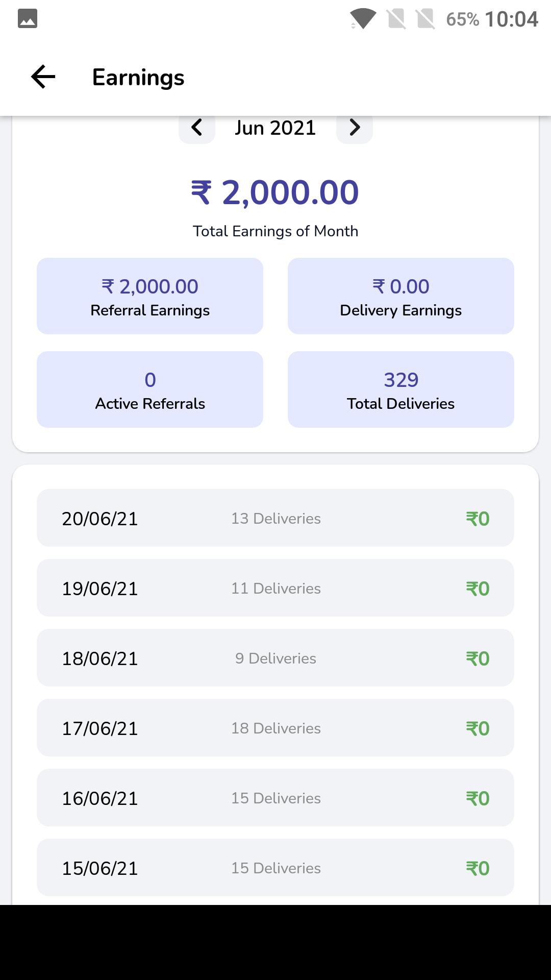Tap the back arrow in the Earnings header
The width and height of the screenshot is (551, 980).
tap(43, 77)
